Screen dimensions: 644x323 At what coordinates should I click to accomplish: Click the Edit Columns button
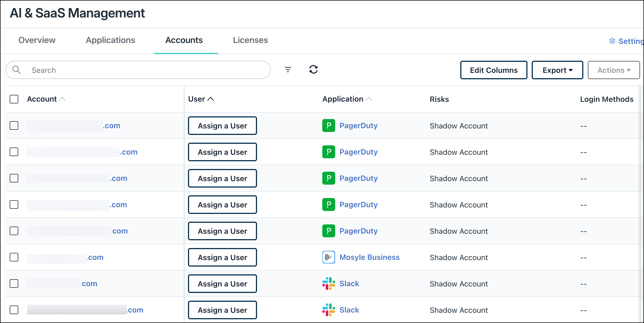494,70
